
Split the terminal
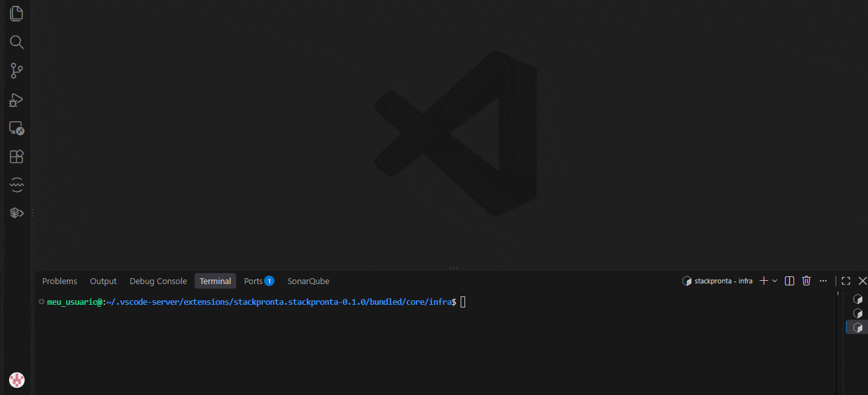[790, 281]
